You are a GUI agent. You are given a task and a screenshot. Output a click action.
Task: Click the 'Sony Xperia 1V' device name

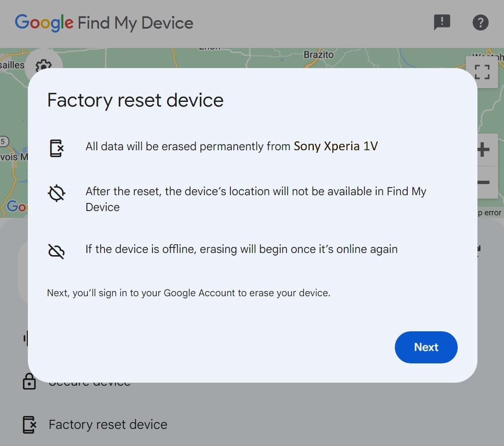click(x=336, y=146)
